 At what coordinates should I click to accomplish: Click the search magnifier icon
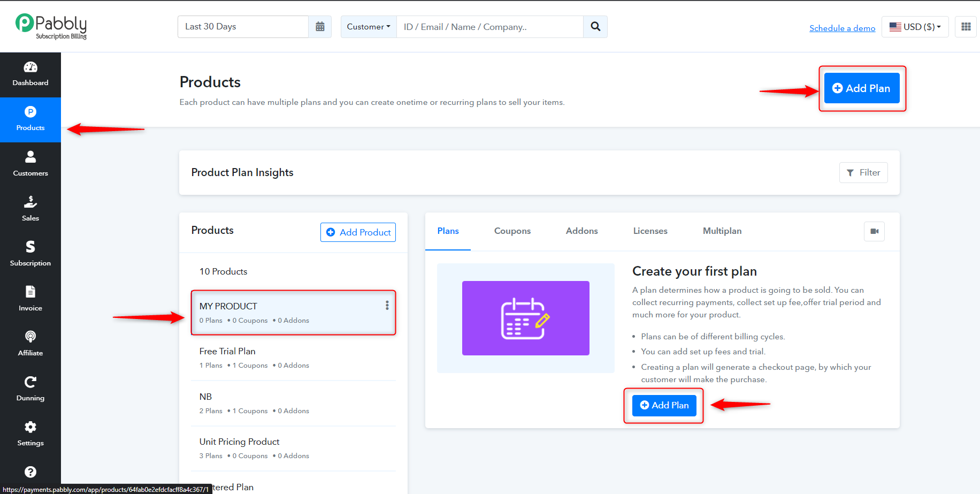coord(595,27)
